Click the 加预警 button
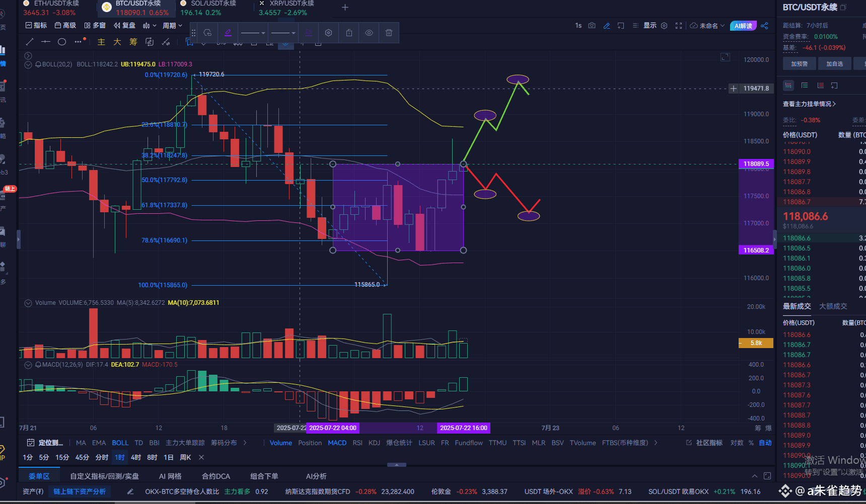The width and height of the screenshot is (866, 504). [800, 64]
